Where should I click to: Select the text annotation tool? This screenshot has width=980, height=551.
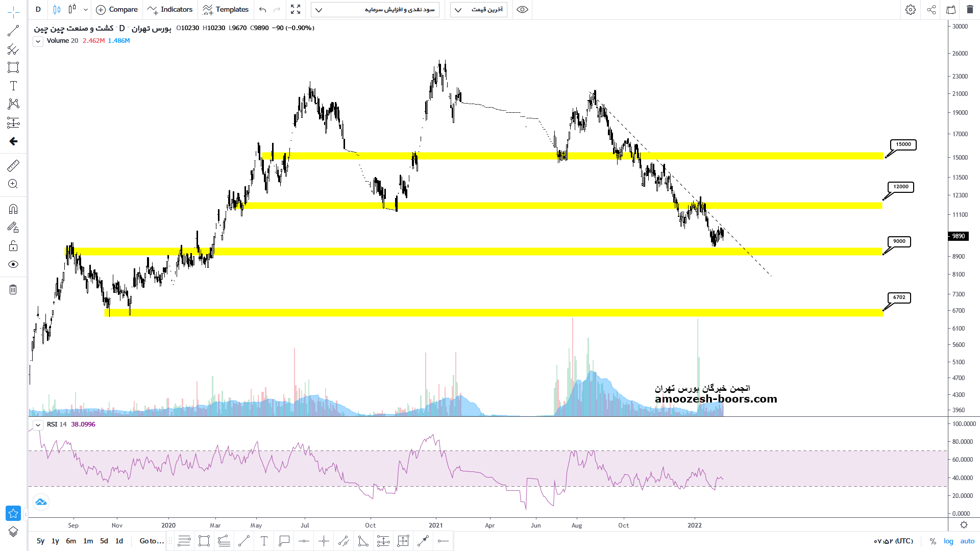[x=13, y=86]
